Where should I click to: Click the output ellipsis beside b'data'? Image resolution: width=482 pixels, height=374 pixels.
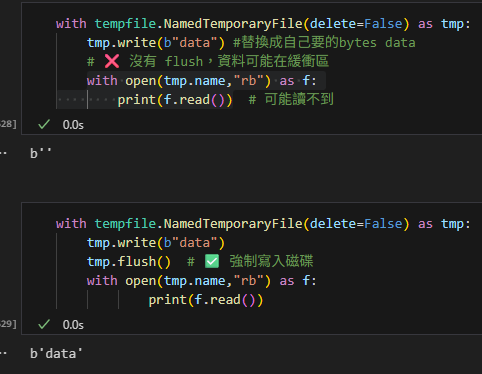tap(3, 354)
